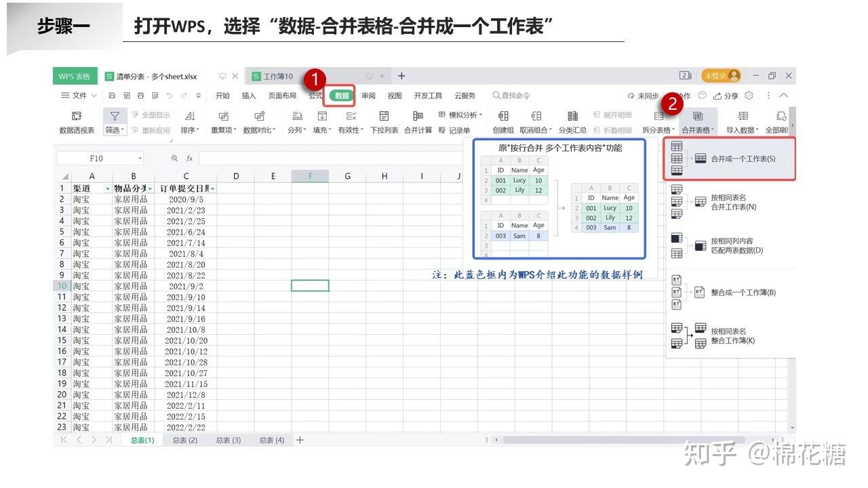
Task: Expand the quick access toolbar dropdown
Action: coord(199,96)
